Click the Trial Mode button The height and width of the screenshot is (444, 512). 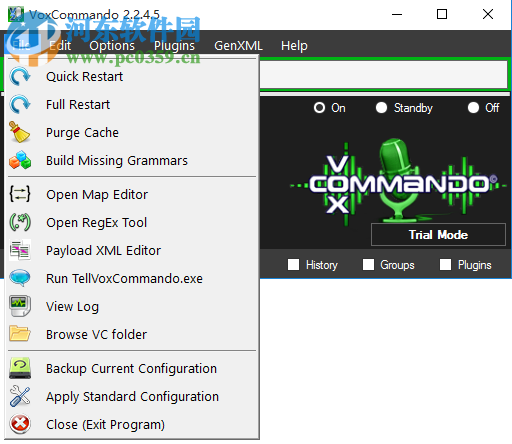tap(438, 235)
